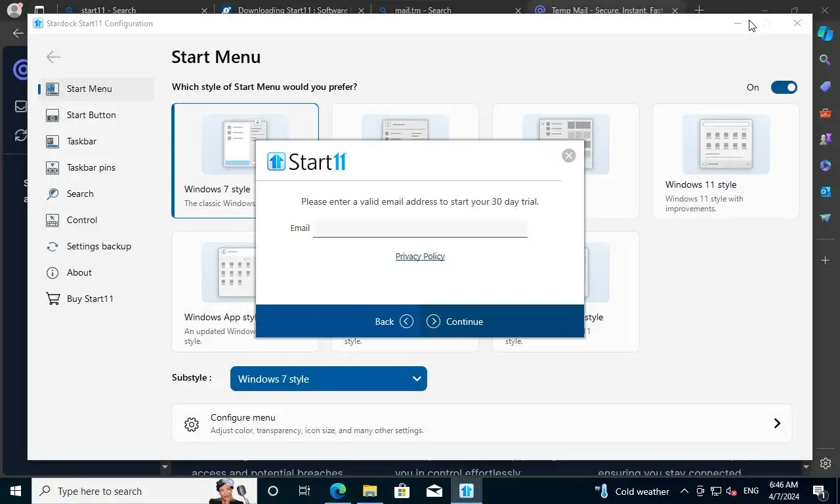Open Mail app from taskbar

pos(434,491)
